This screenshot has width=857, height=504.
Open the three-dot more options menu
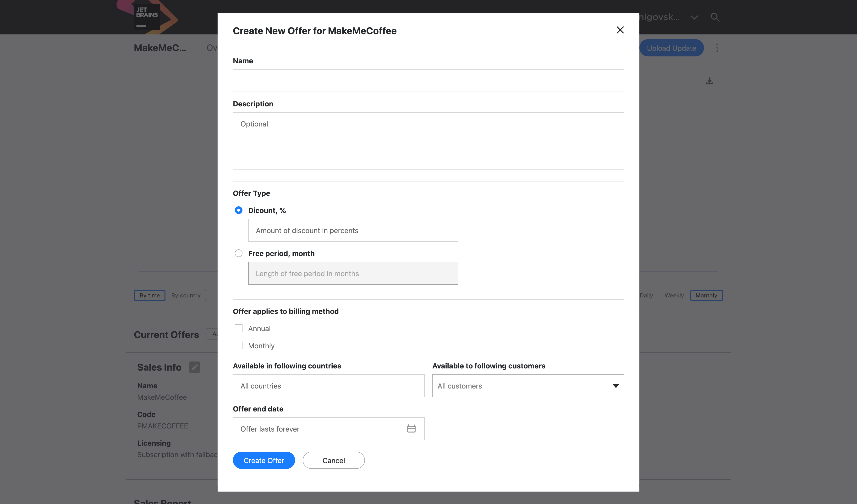click(x=717, y=48)
